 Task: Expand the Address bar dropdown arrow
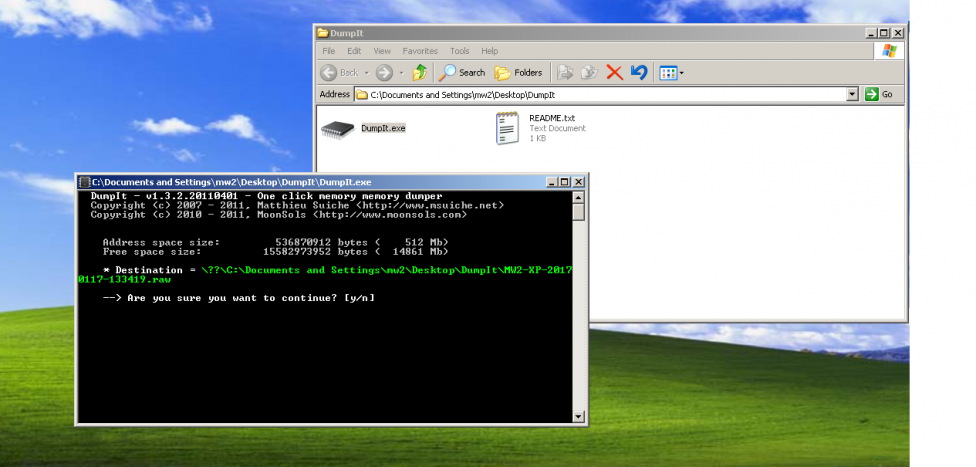(x=852, y=94)
